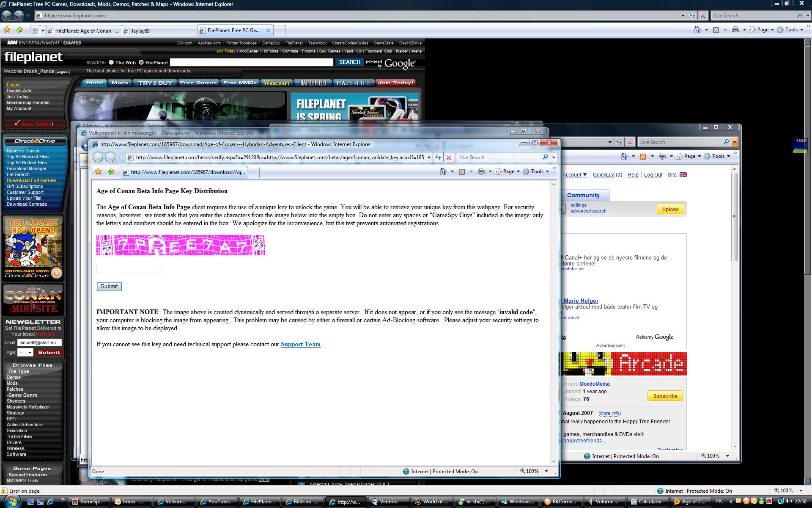
Task: Click Refresh icon in the front download popup
Action: (x=438, y=157)
